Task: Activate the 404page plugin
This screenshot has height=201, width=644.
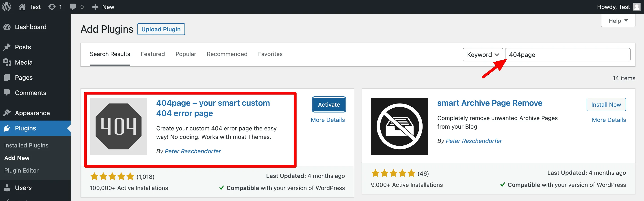Action: [x=329, y=104]
